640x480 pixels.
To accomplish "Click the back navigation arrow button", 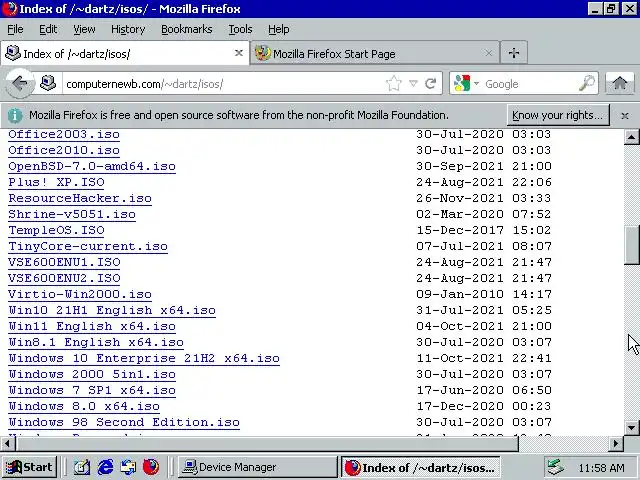I will [20, 84].
